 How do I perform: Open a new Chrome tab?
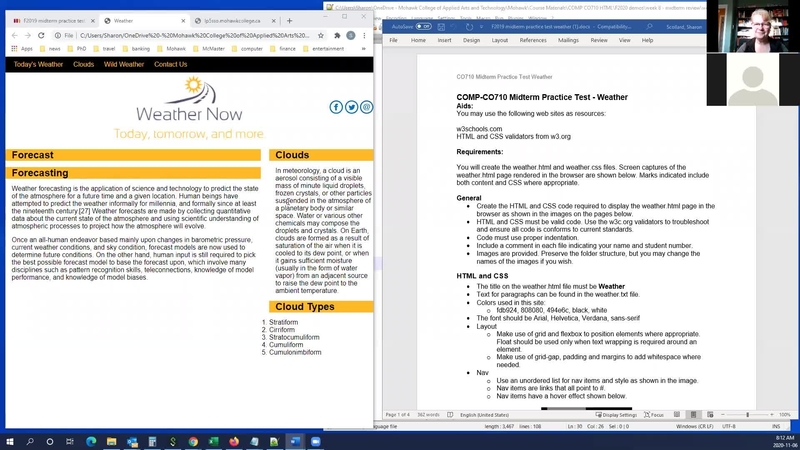coord(287,20)
